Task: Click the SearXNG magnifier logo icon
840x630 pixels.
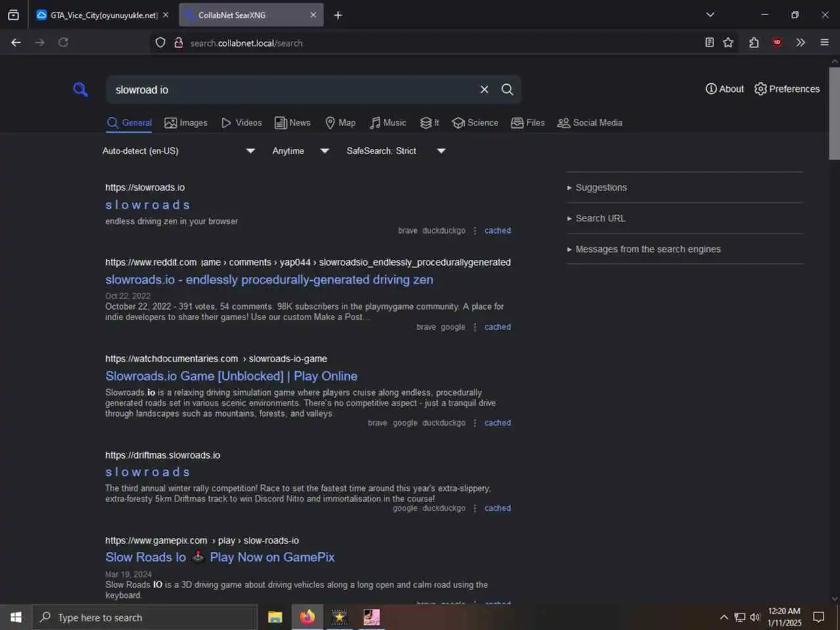Action: click(x=80, y=89)
